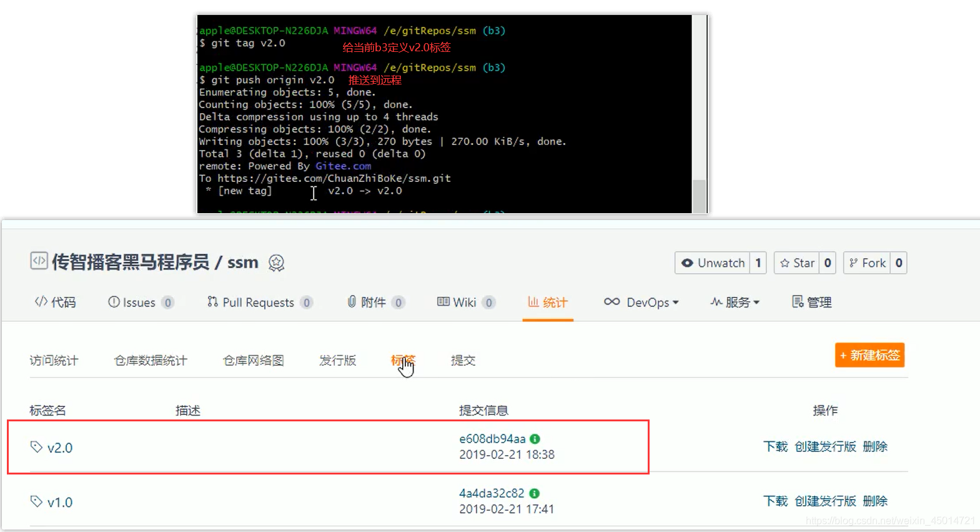This screenshot has height=532, width=980.
Task: Click the star count 0
Action: (828, 263)
